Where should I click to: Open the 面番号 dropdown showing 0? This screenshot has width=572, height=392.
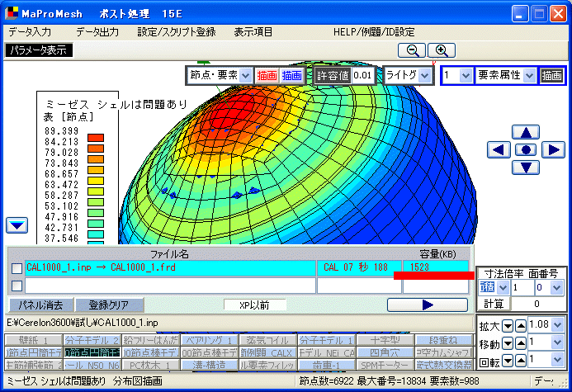click(x=556, y=288)
